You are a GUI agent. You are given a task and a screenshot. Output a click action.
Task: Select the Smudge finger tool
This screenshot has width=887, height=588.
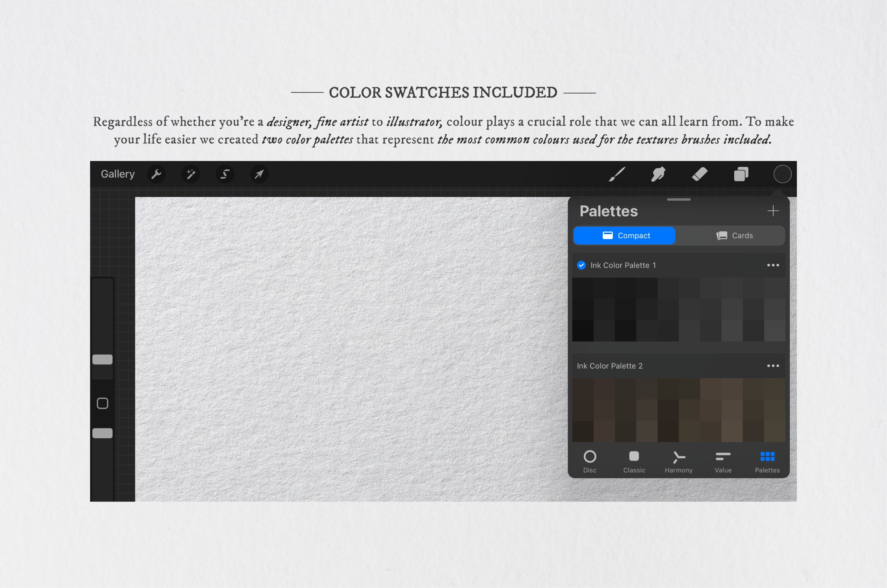coord(658,174)
